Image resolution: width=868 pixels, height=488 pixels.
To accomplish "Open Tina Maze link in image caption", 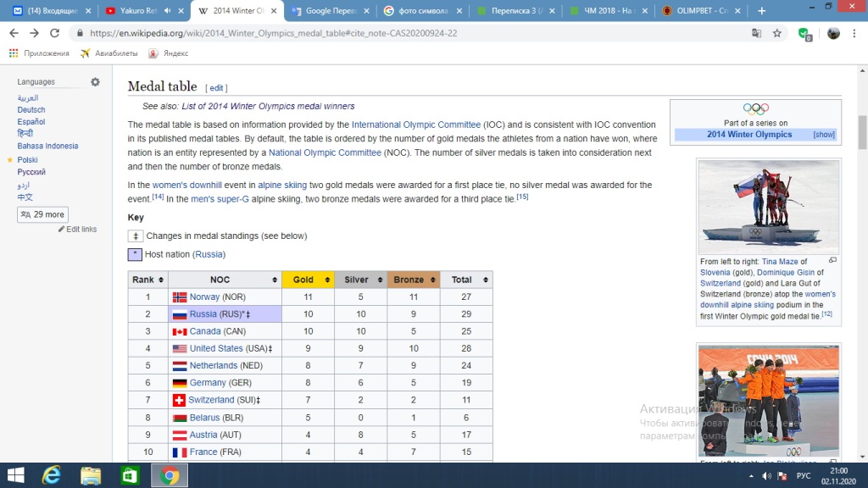I will [x=780, y=262].
